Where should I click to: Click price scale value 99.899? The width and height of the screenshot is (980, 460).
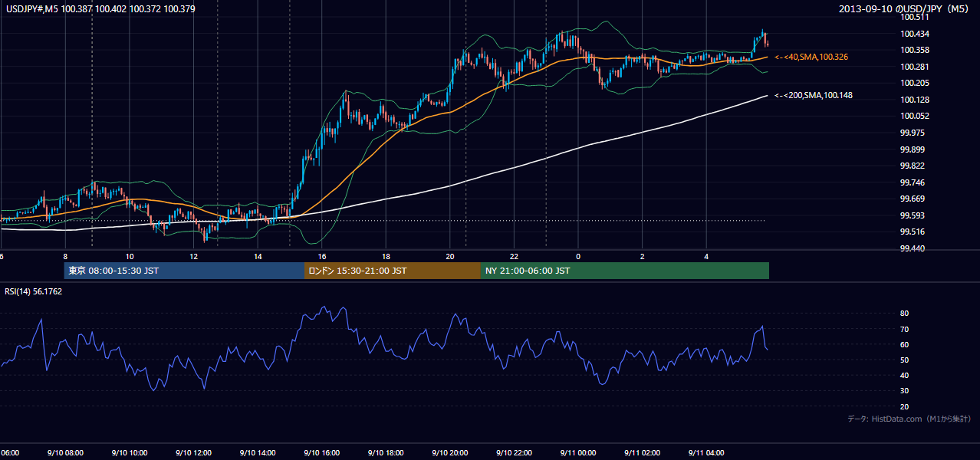913,149
